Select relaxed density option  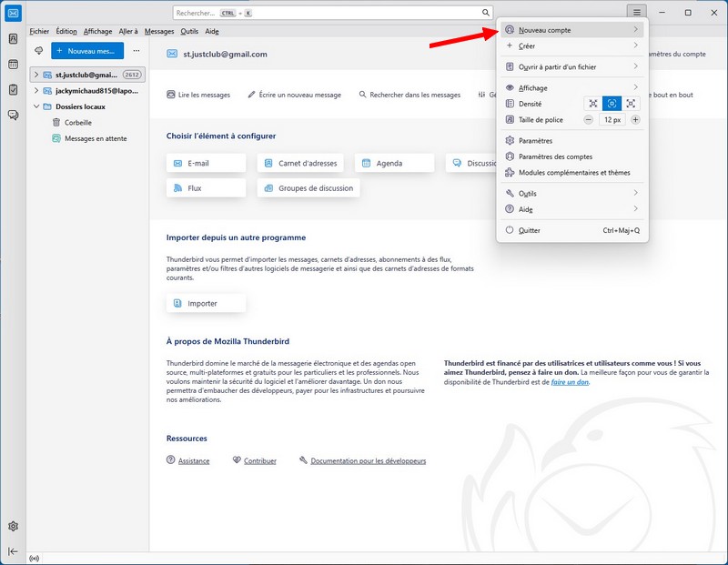(x=631, y=104)
